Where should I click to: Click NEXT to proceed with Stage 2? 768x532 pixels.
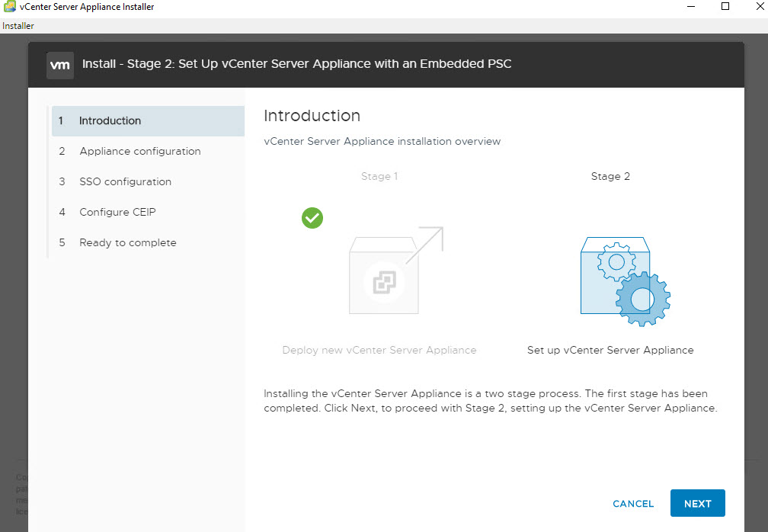coord(697,503)
